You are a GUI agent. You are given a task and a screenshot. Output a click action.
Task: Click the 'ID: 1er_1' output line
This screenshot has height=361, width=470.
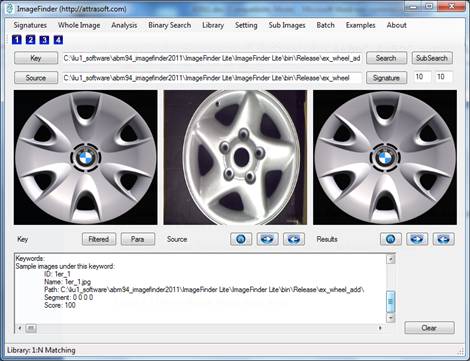tap(57, 274)
